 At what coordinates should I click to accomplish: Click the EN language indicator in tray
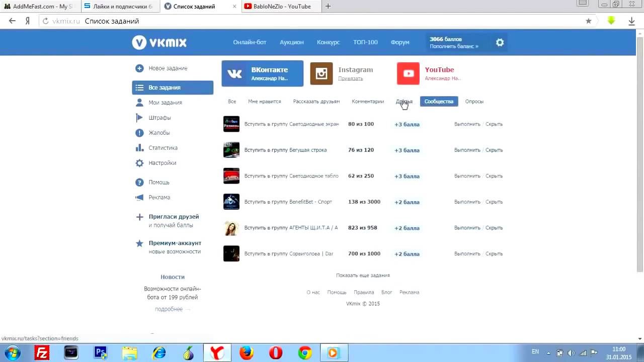point(535,352)
